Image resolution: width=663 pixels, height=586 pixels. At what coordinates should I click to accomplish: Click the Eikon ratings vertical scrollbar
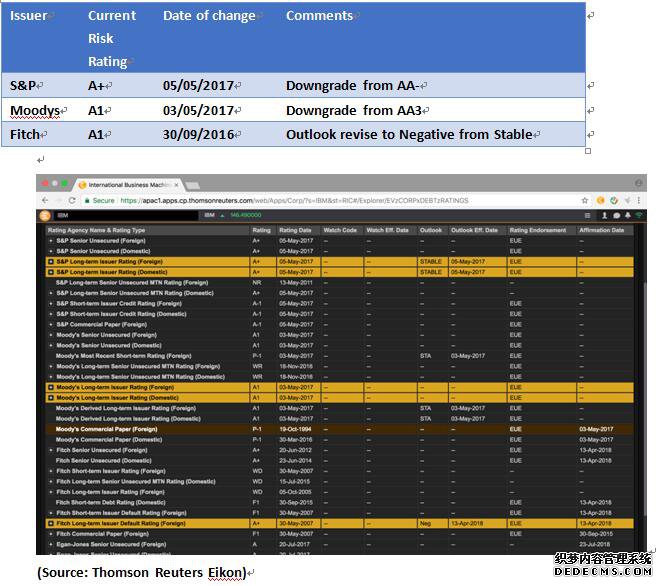tap(644, 397)
